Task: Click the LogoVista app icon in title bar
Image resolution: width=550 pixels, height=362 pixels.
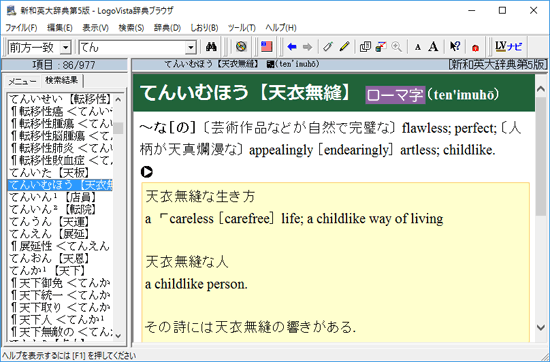Action: 11,11
